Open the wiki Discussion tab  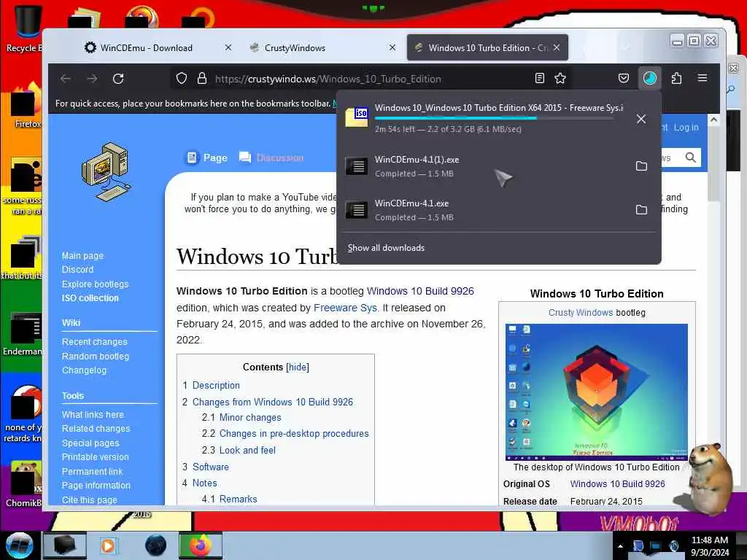coord(271,157)
